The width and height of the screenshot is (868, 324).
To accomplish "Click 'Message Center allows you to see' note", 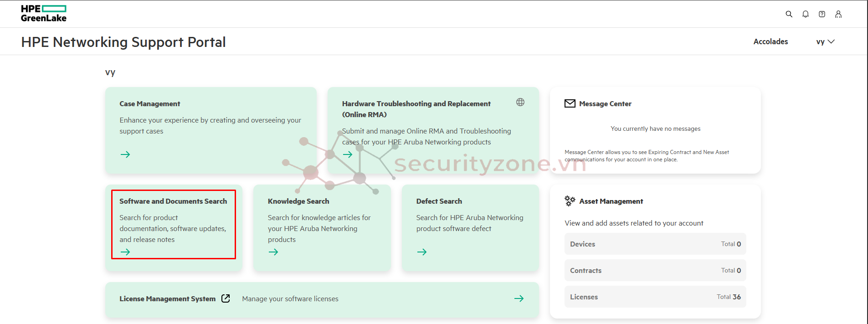I will (647, 156).
